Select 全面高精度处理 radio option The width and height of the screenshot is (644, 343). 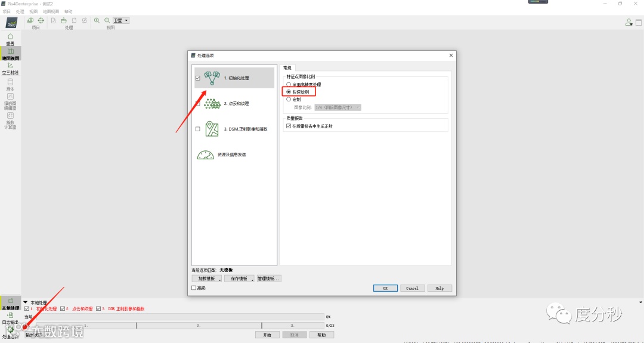coord(289,84)
